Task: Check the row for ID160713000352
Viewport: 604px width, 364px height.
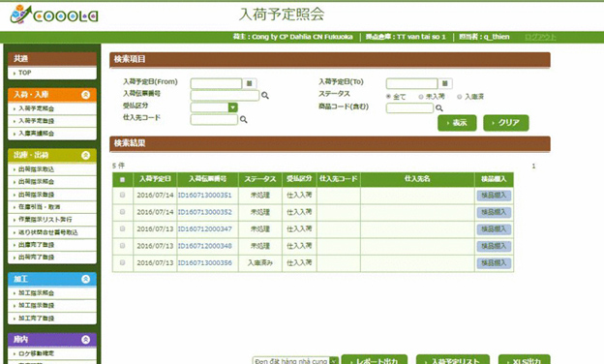Action: (123, 212)
